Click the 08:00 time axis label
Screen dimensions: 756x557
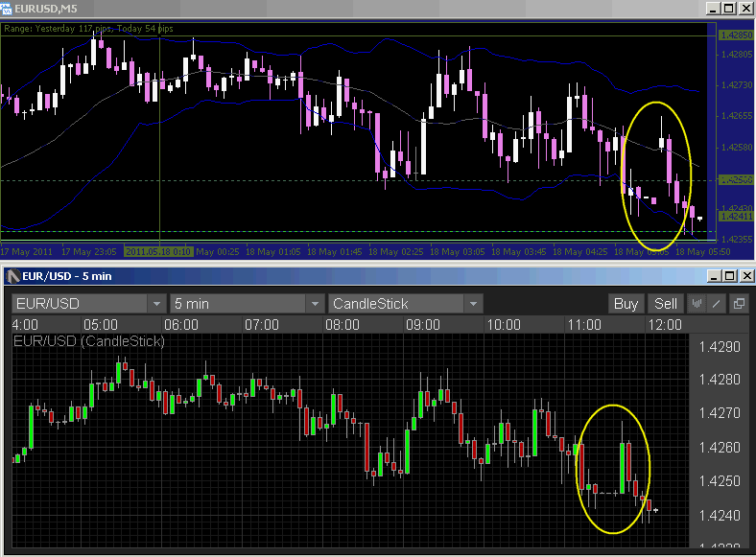pyautogui.click(x=343, y=325)
